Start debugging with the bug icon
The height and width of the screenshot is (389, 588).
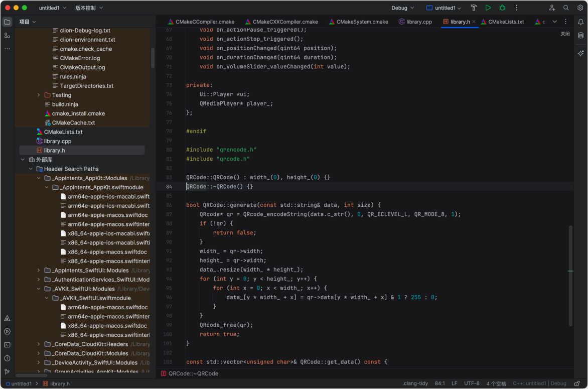[502, 8]
